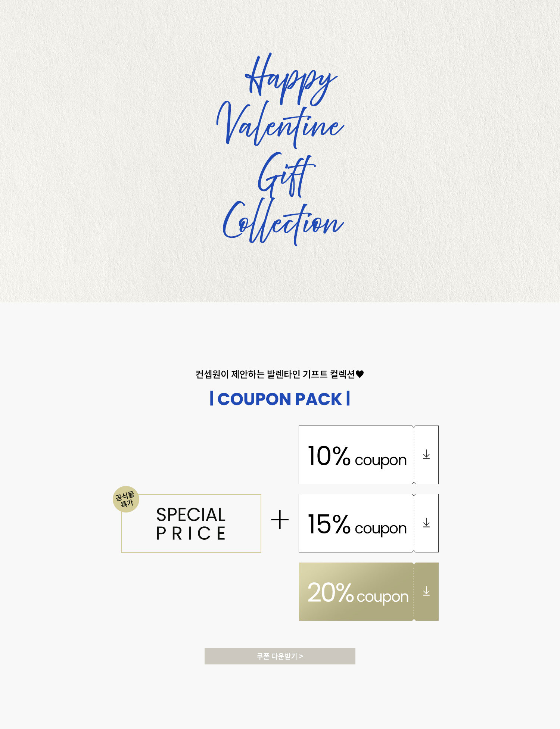Click the download icon on the 15% coupon

[x=426, y=523]
